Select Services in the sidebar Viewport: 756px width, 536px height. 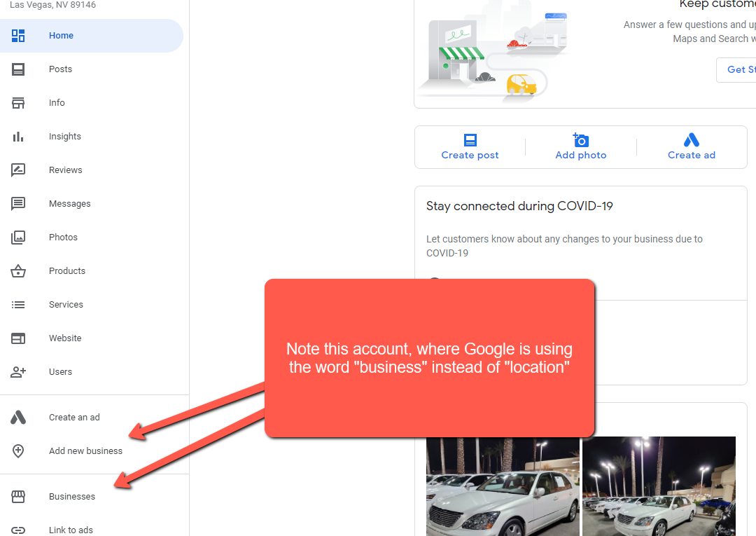[x=66, y=305]
